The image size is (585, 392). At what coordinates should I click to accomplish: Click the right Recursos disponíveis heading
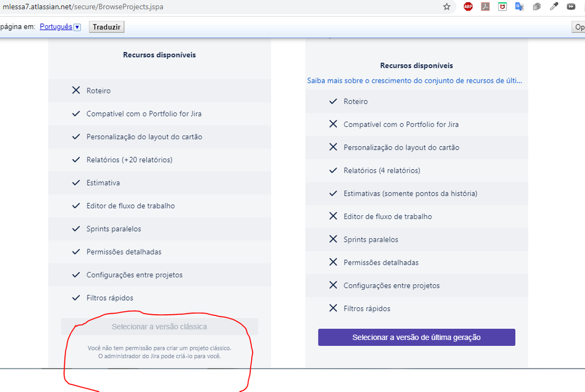[416, 66]
